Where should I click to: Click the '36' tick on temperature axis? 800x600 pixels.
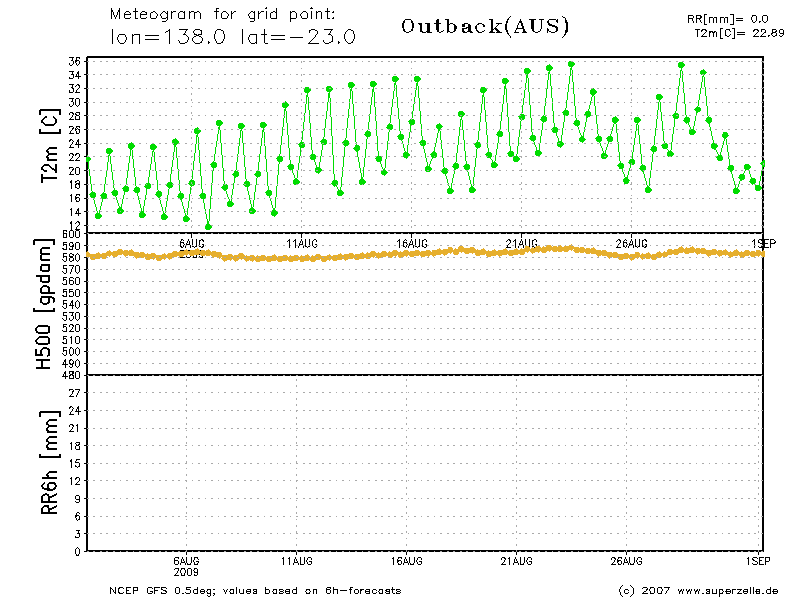click(x=74, y=62)
